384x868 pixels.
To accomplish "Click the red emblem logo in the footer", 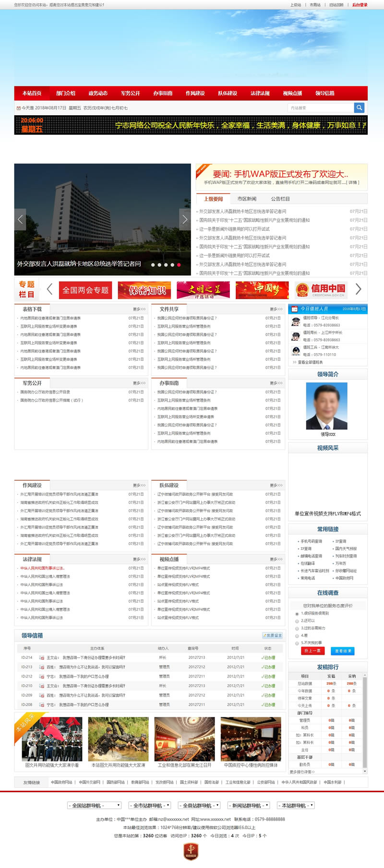I will tap(192, 851).
